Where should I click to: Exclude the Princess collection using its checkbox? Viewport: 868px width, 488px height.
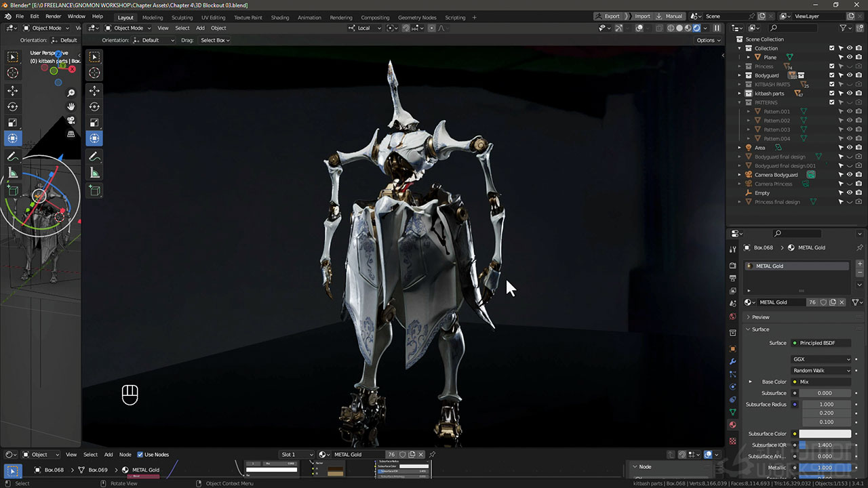[x=832, y=66]
